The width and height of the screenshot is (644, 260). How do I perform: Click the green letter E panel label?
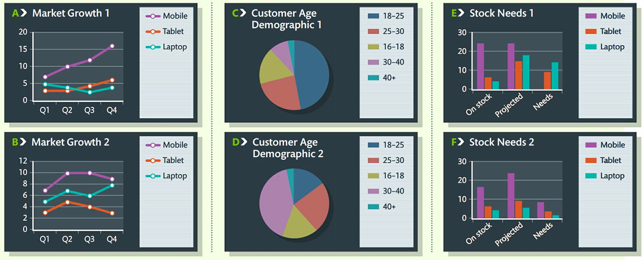(454, 13)
